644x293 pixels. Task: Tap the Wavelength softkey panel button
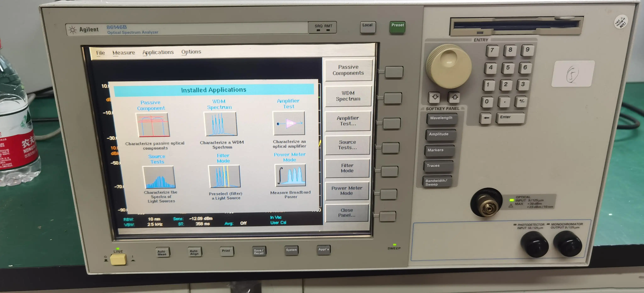click(442, 119)
